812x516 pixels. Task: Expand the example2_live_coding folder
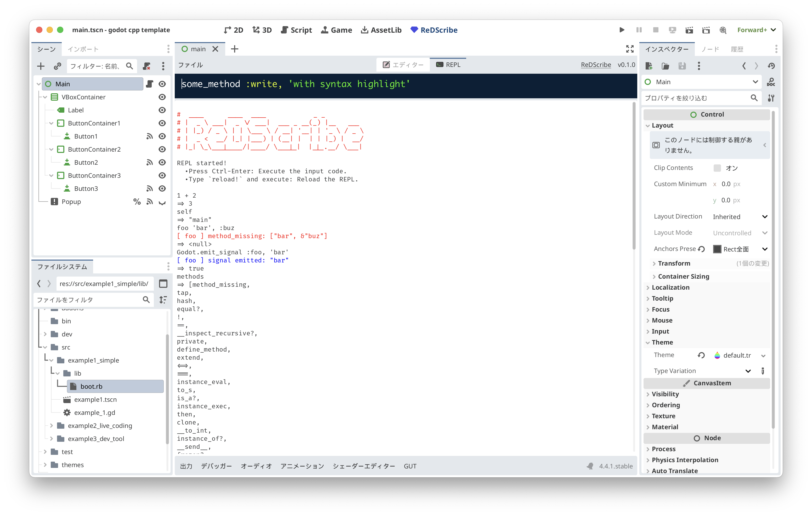[51, 426]
